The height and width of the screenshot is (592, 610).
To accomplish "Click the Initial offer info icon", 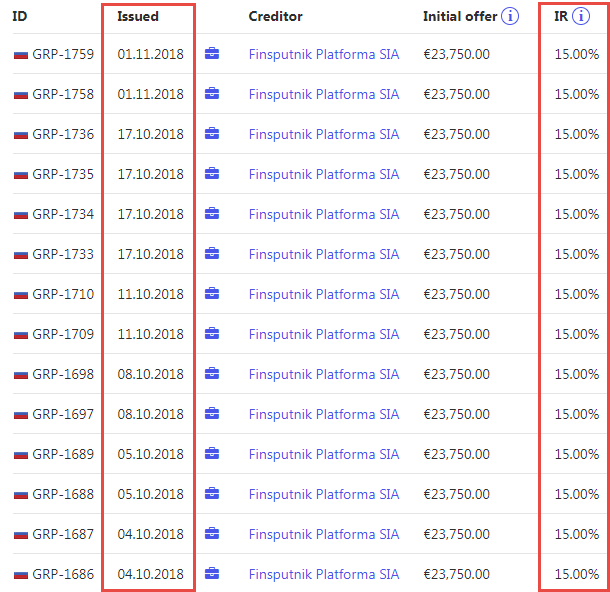I will click(510, 16).
